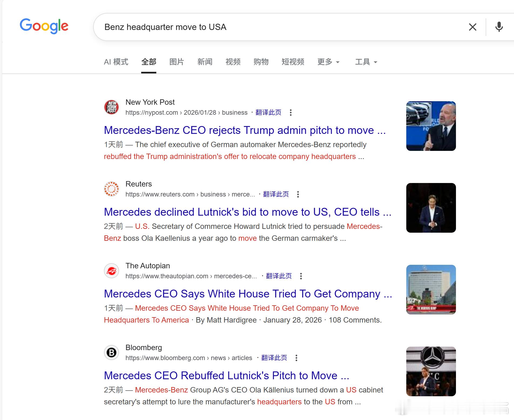Start voice search with the microphone icon
Viewport: 514px width, 420px height.
(x=499, y=27)
